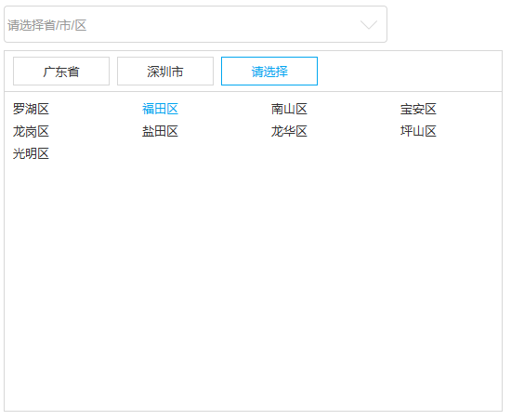Choose 龙华区 as the district
Viewport: 511px width, 420px height.
289,132
